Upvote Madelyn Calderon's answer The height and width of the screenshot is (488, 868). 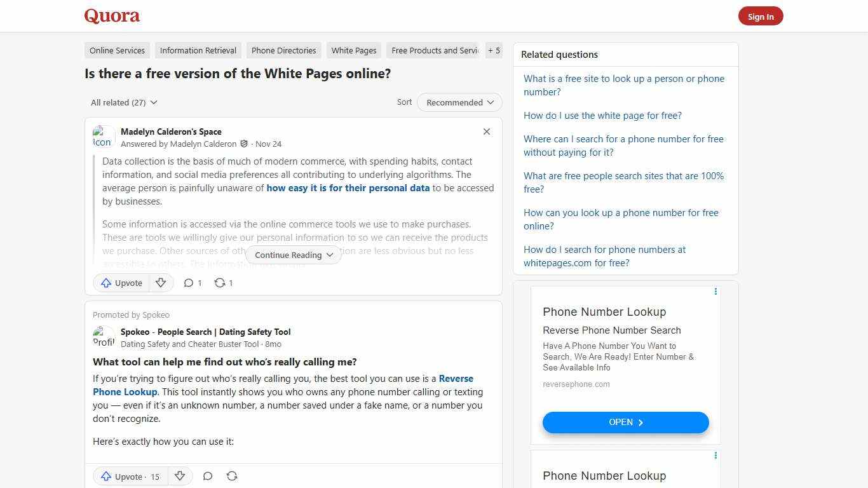pos(121,283)
